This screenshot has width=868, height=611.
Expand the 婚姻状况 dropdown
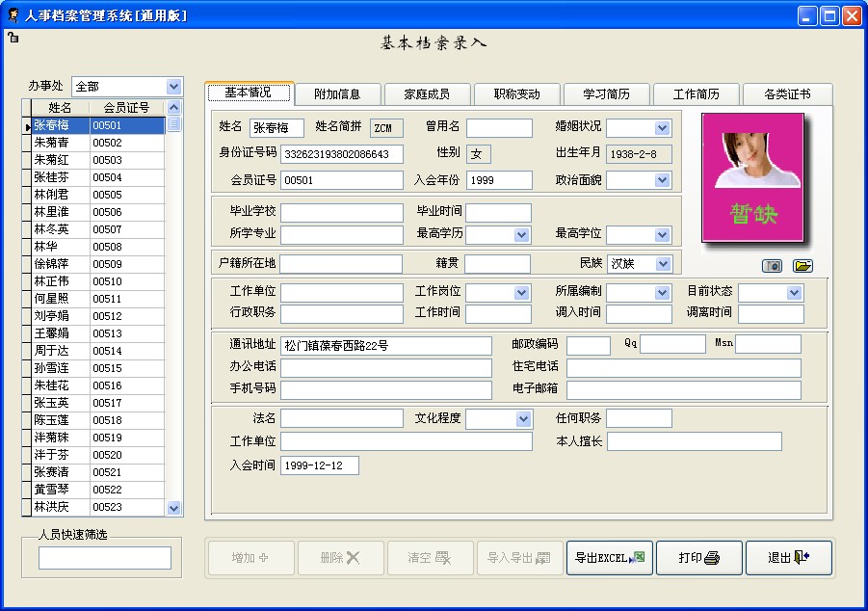pyautogui.click(x=663, y=128)
